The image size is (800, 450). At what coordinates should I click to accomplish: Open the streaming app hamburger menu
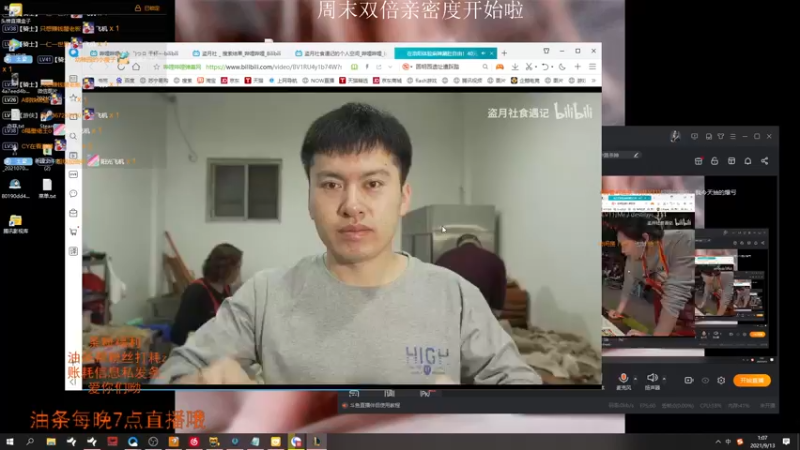click(x=733, y=136)
